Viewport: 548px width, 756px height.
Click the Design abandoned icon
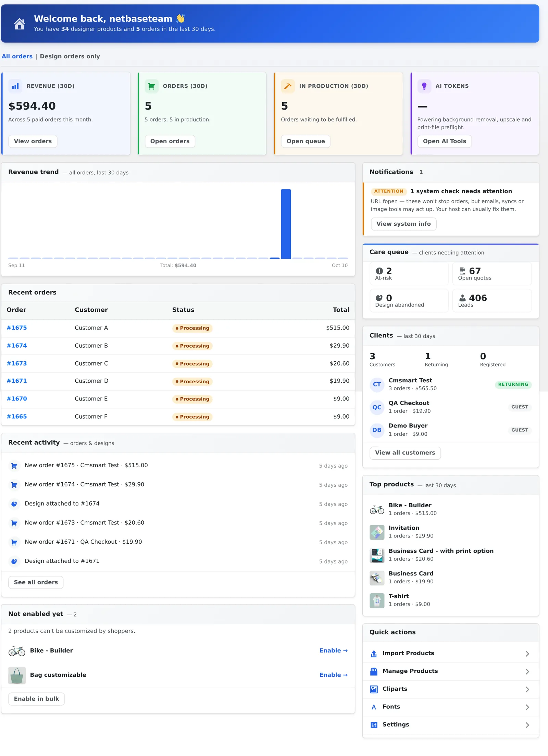tap(379, 298)
